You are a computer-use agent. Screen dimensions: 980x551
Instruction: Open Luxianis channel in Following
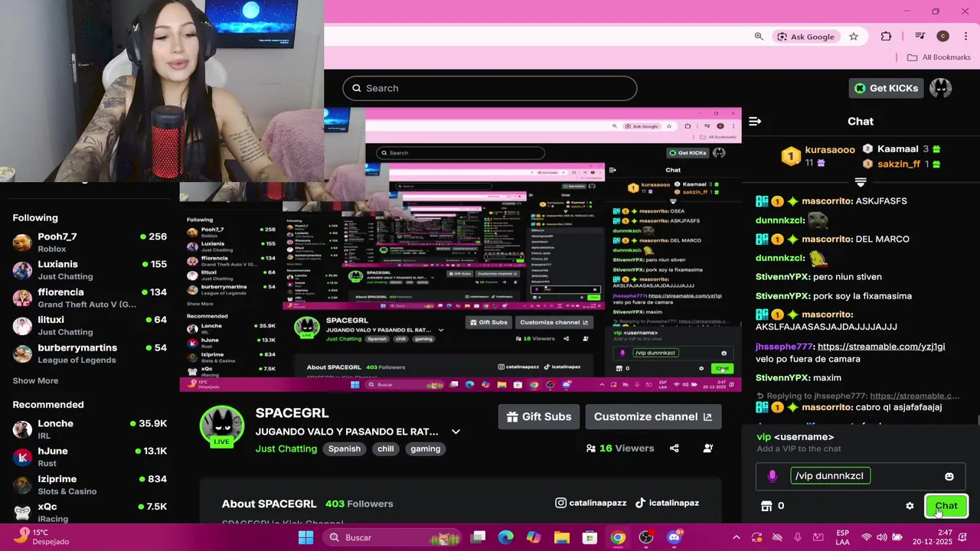(x=90, y=271)
